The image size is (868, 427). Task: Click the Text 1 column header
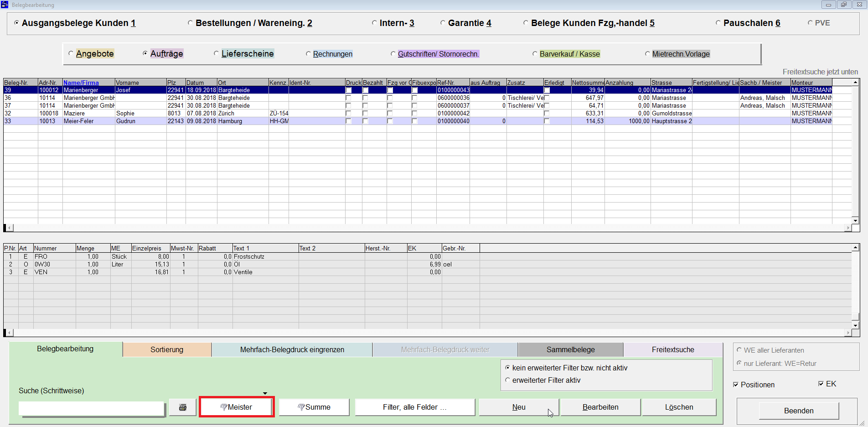coord(265,248)
